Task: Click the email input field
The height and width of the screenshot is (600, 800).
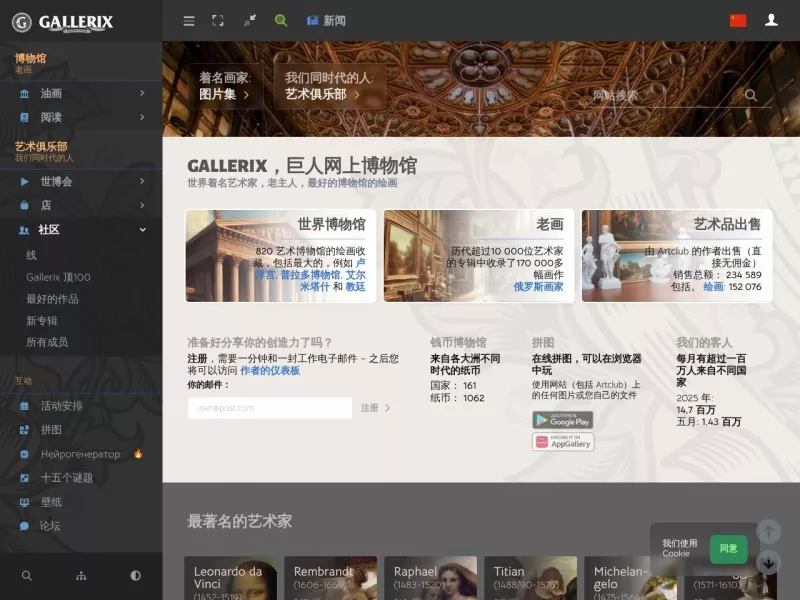Action: point(270,408)
